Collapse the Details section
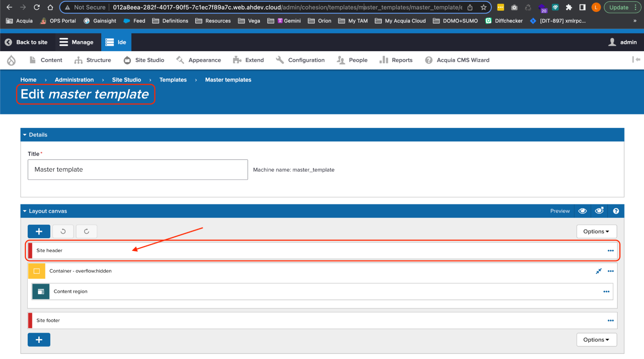The height and width of the screenshot is (359, 644). (25, 135)
